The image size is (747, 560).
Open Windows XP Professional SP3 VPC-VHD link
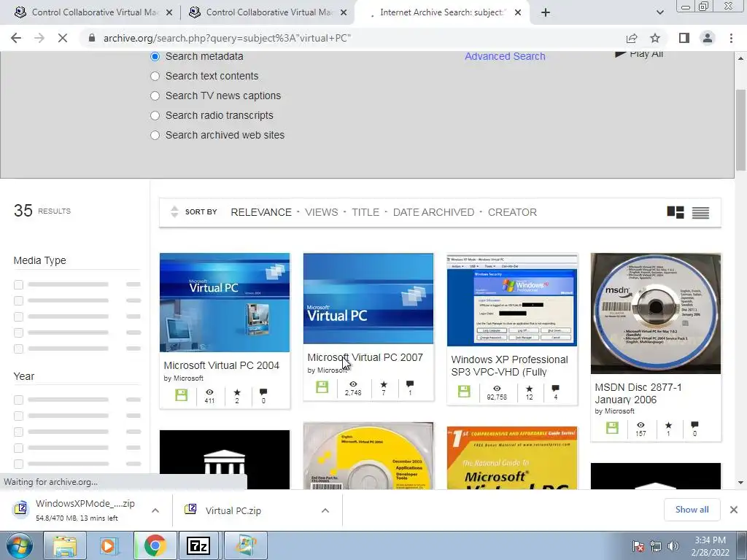click(510, 366)
